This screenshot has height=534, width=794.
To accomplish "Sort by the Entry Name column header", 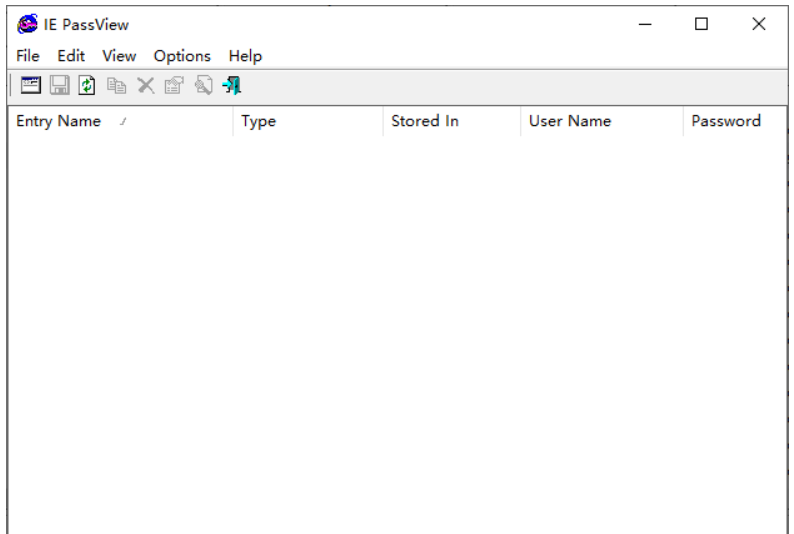I will [59, 121].
